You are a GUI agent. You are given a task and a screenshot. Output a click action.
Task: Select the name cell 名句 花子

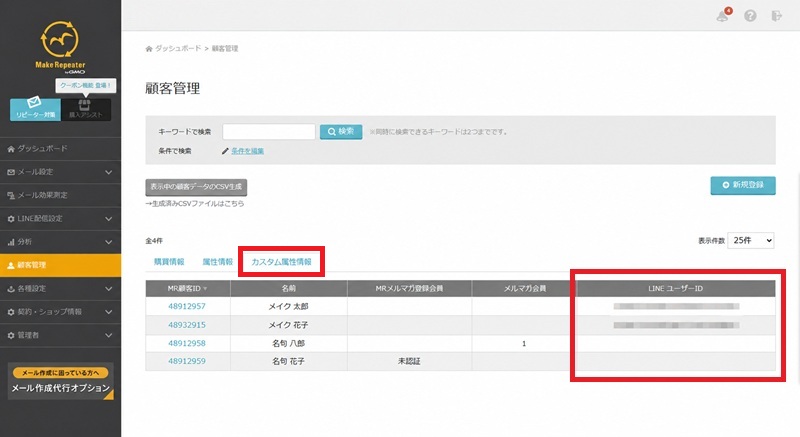[289, 361]
